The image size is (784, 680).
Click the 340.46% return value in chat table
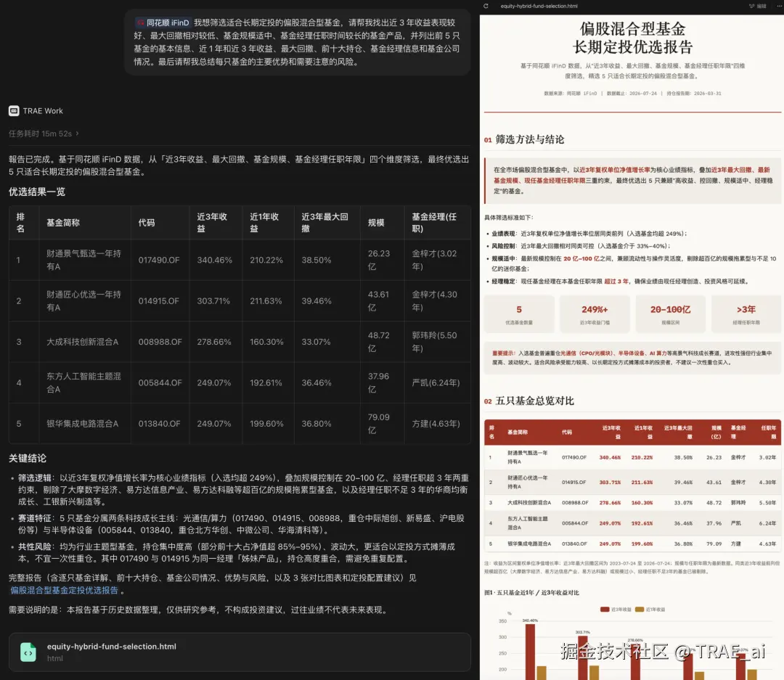pos(214,260)
